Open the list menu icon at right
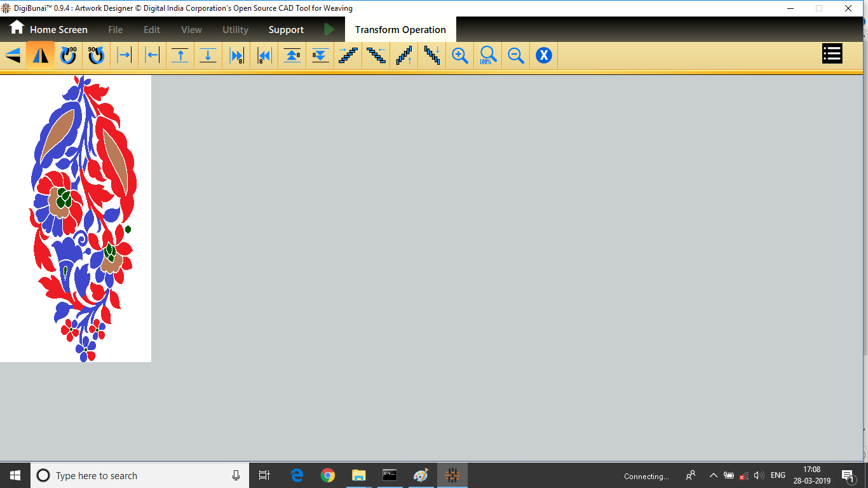 coord(832,54)
